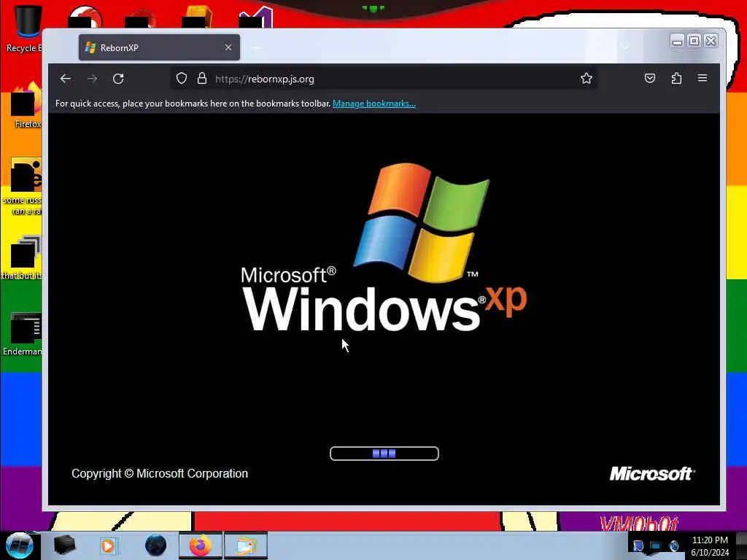747x560 pixels.
Task: Click the Windows XP flag logo
Action: [x=422, y=222]
